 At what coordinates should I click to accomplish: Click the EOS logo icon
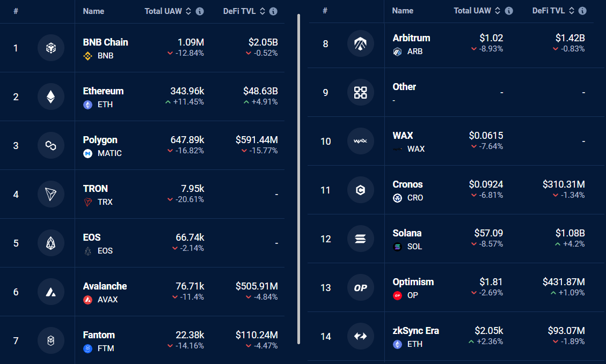(51, 243)
